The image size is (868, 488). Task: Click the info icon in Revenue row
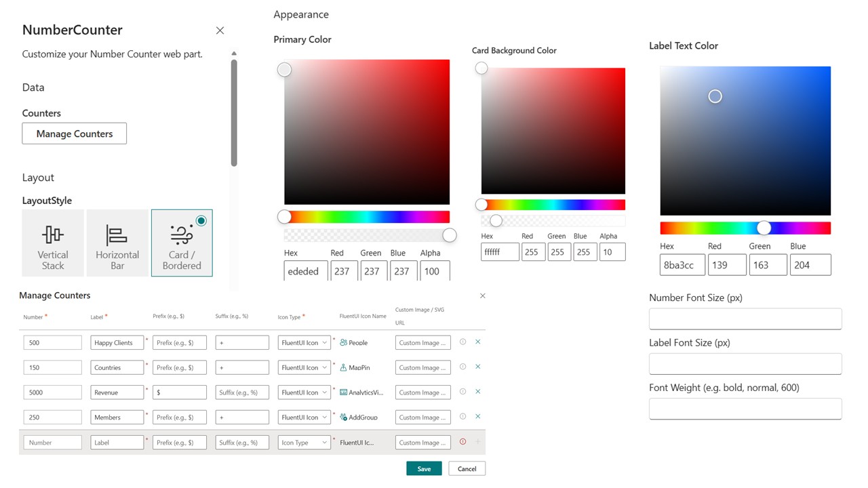463,392
